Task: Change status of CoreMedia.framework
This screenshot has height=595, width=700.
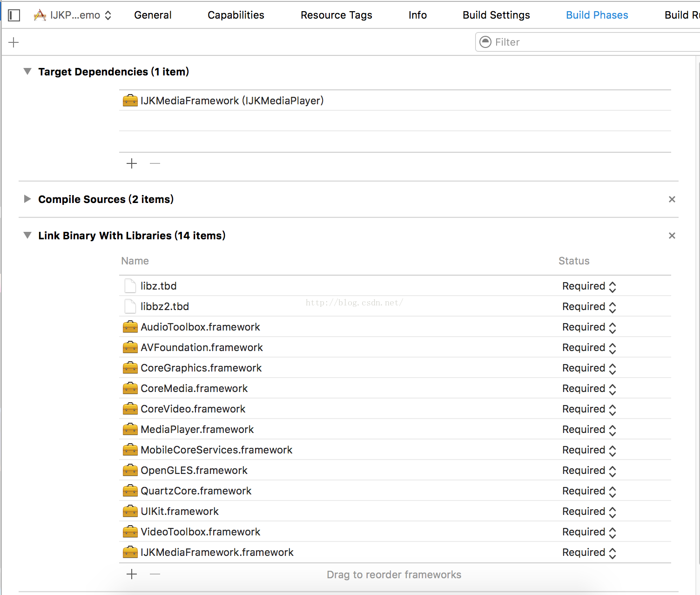Action: click(x=589, y=389)
